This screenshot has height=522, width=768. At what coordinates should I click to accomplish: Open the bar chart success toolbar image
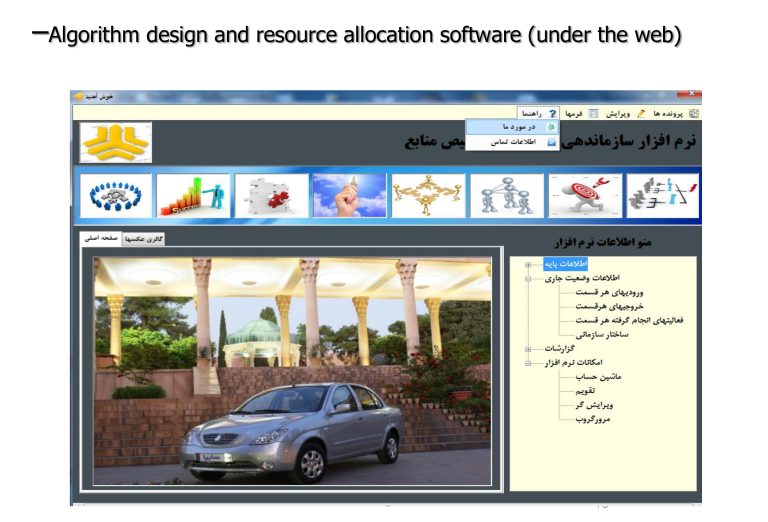click(193, 195)
